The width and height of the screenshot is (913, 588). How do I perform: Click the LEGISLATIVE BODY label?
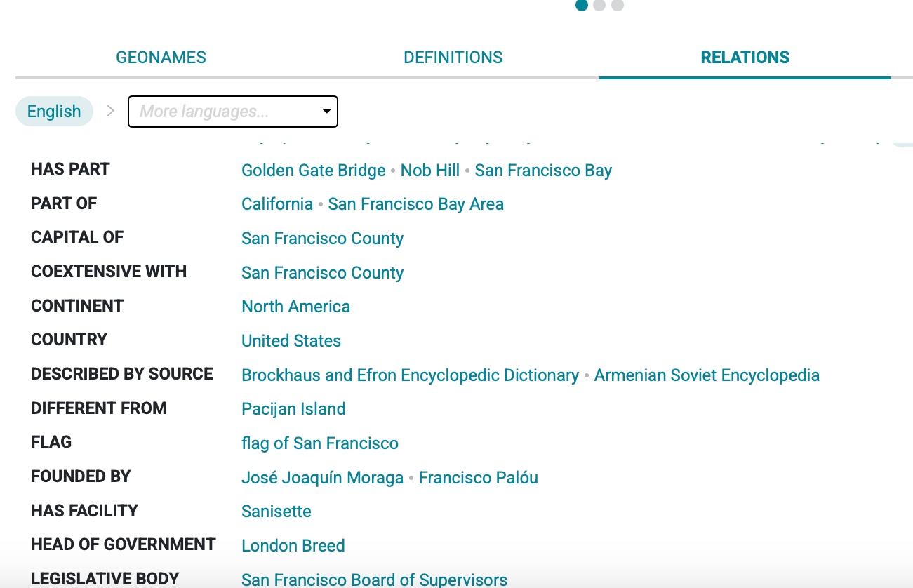point(105,579)
